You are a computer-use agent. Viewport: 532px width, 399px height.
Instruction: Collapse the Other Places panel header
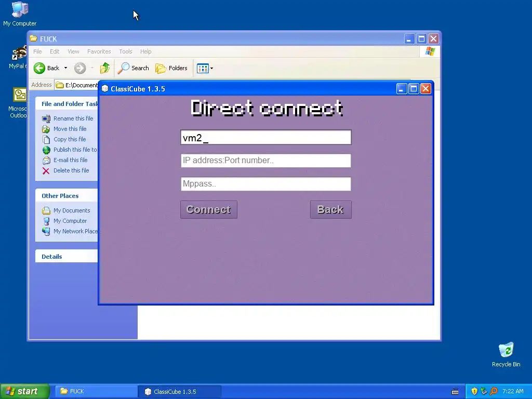point(67,196)
